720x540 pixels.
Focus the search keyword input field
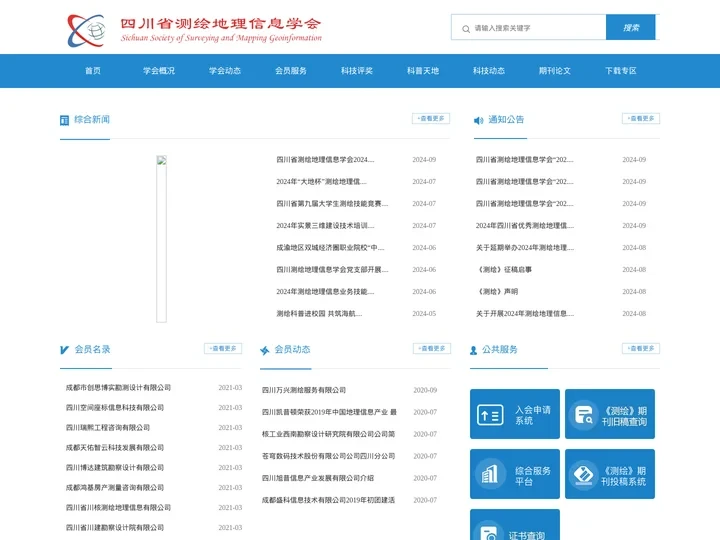(529, 28)
